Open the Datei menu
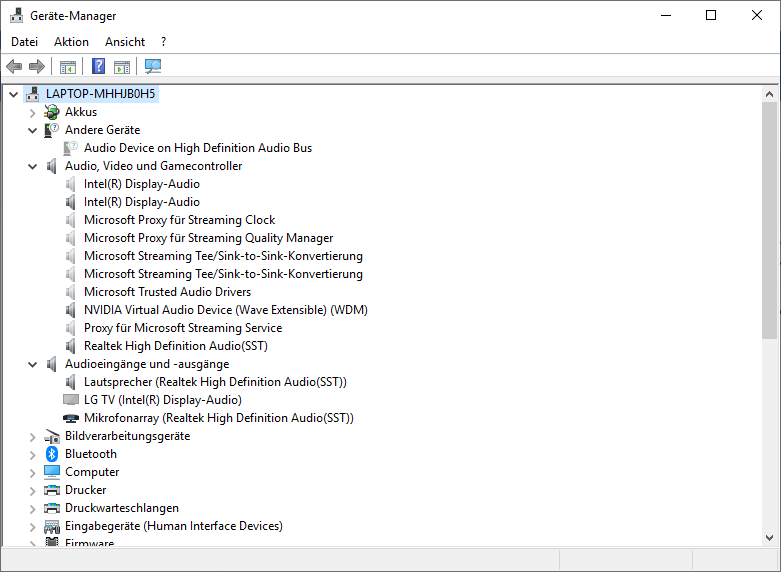 24,42
